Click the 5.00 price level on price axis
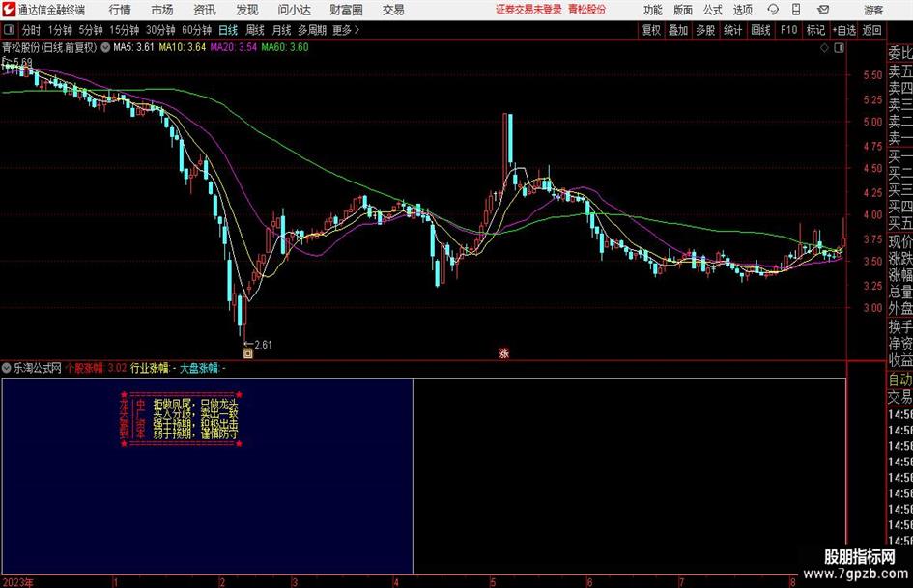 (x=872, y=122)
